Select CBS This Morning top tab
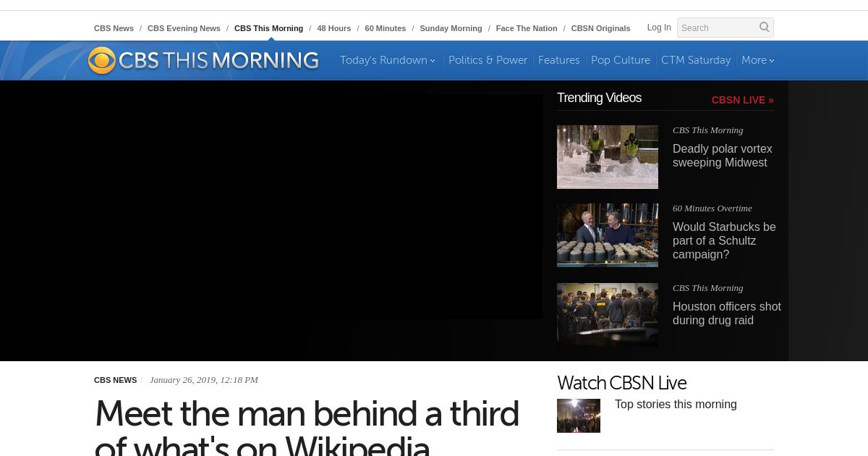The height and width of the screenshot is (456, 868). [268, 28]
